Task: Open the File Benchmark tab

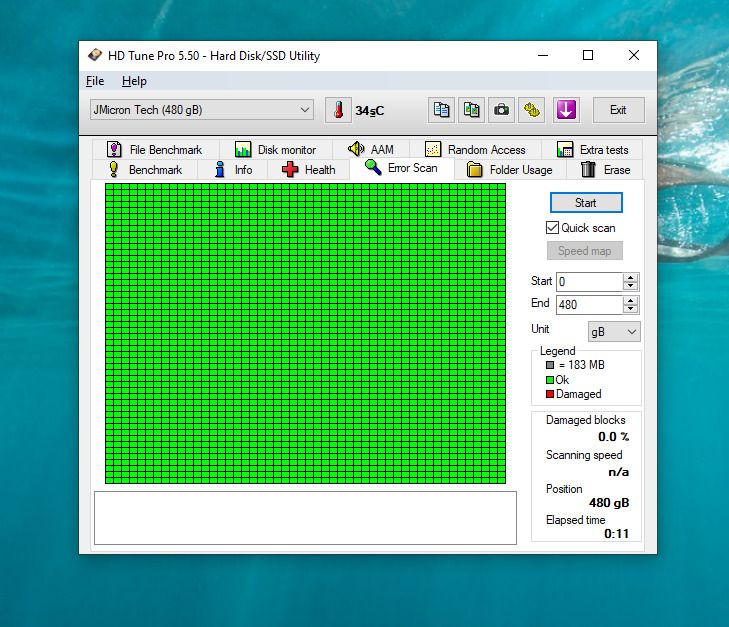Action: pos(155,150)
